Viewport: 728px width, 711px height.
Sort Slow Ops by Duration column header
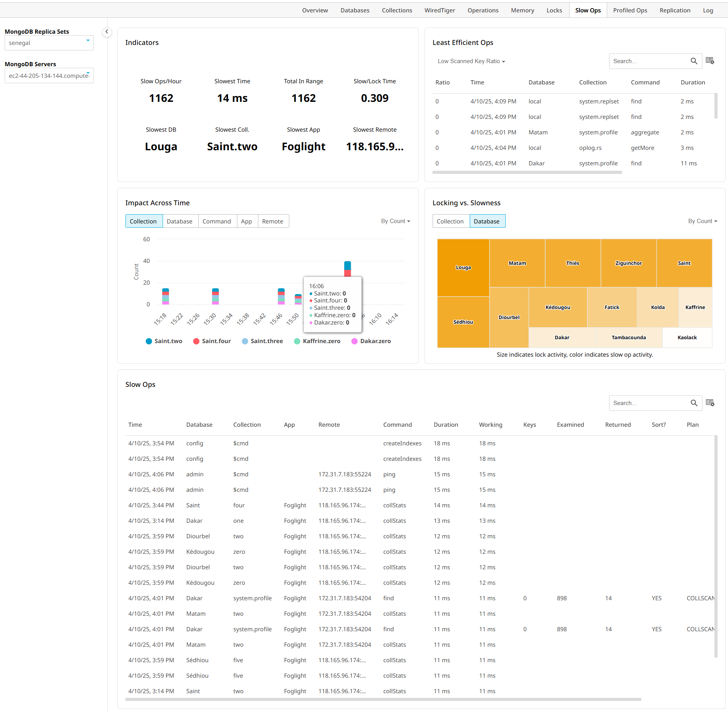[445, 425]
